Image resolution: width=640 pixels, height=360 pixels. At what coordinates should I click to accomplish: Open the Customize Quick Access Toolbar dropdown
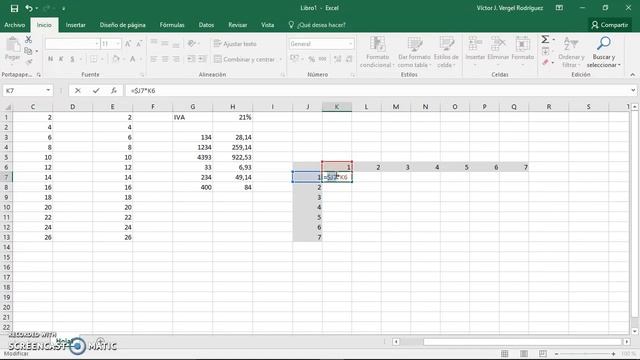tap(64, 8)
